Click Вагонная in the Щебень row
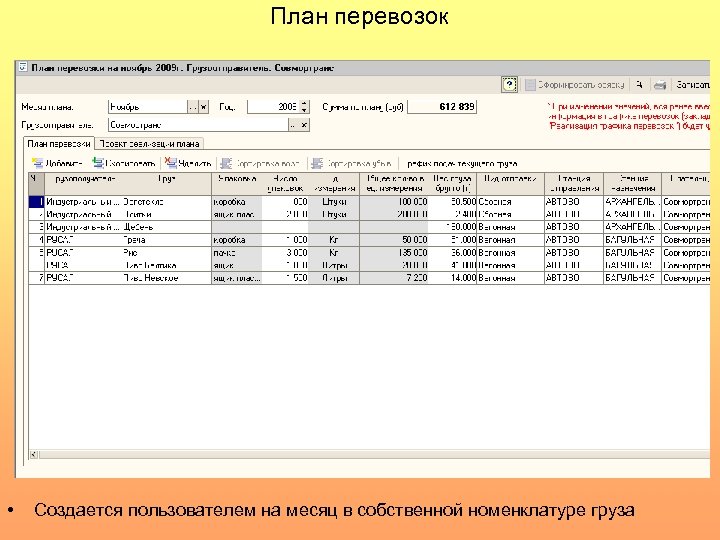 (511, 227)
